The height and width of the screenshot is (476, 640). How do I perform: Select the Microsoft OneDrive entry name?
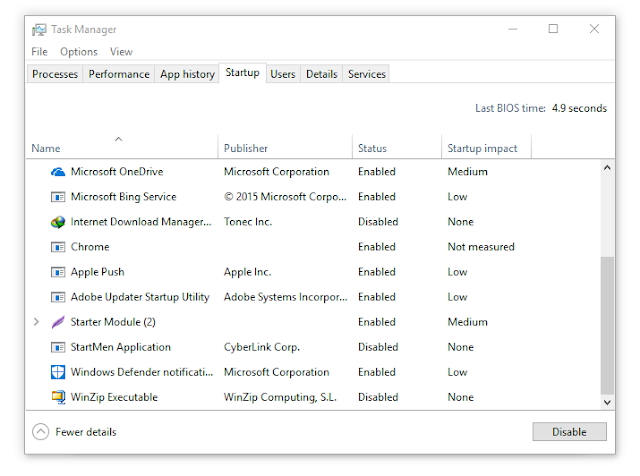[117, 172]
